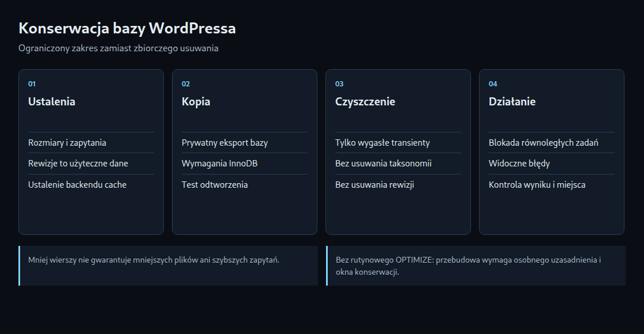Click the note starting Mniej wierszy nie gwarantuje
This screenshot has height=334, width=644.
168,265
